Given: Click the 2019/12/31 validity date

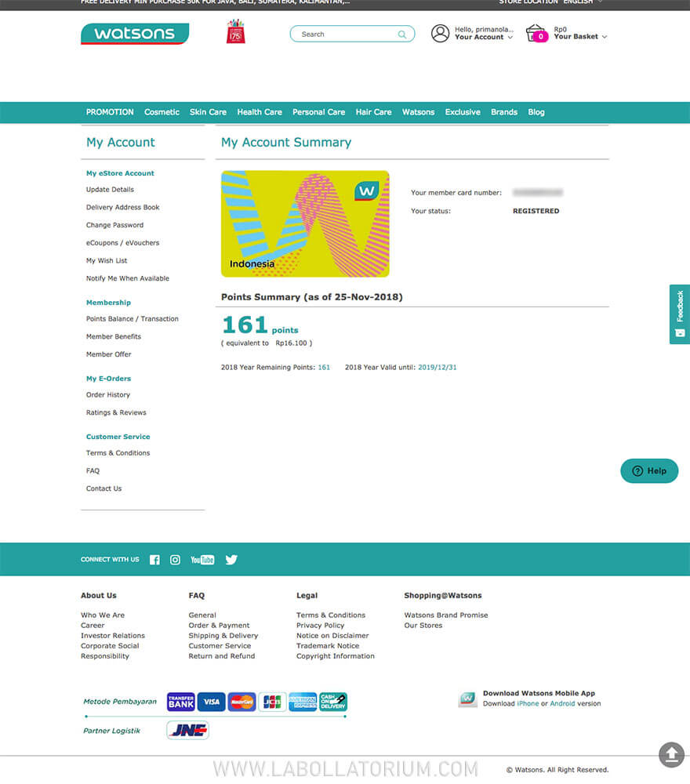Looking at the screenshot, I should 437,367.
